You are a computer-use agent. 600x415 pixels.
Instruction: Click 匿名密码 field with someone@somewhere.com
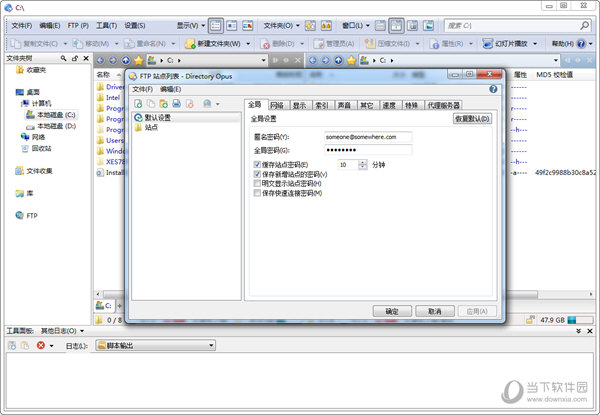coord(368,137)
